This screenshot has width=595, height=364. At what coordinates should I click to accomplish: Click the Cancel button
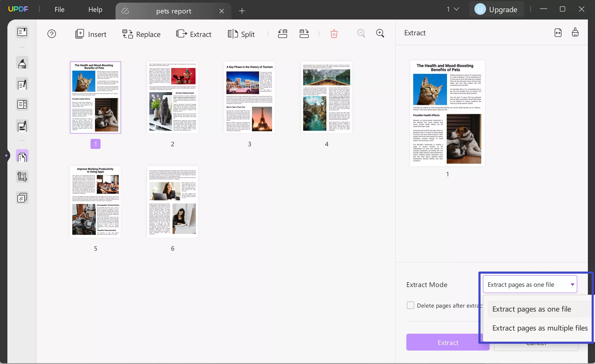pos(536,342)
